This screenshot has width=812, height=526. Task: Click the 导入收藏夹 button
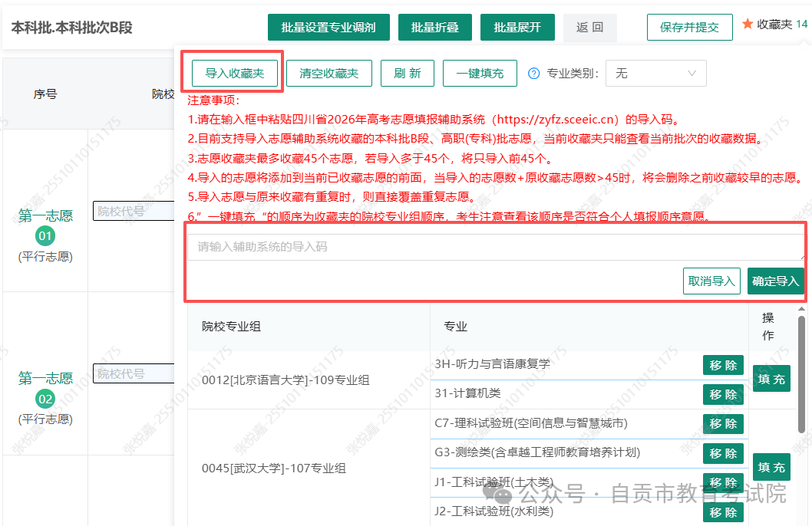click(235, 73)
